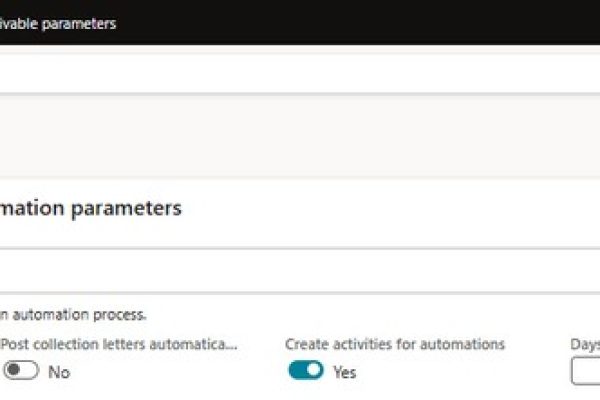The image size is (600, 400).
Task: Click the empty row below the section heading
Action: click(x=300, y=271)
